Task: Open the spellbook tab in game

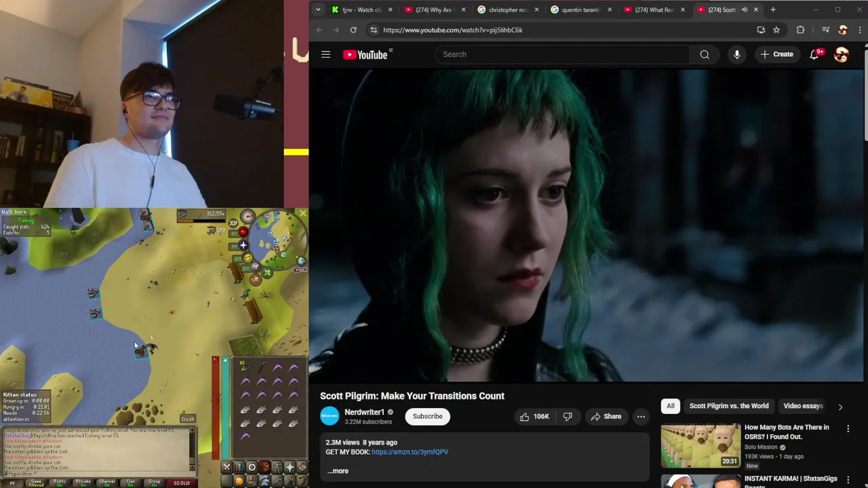Action: pos(302,467)
